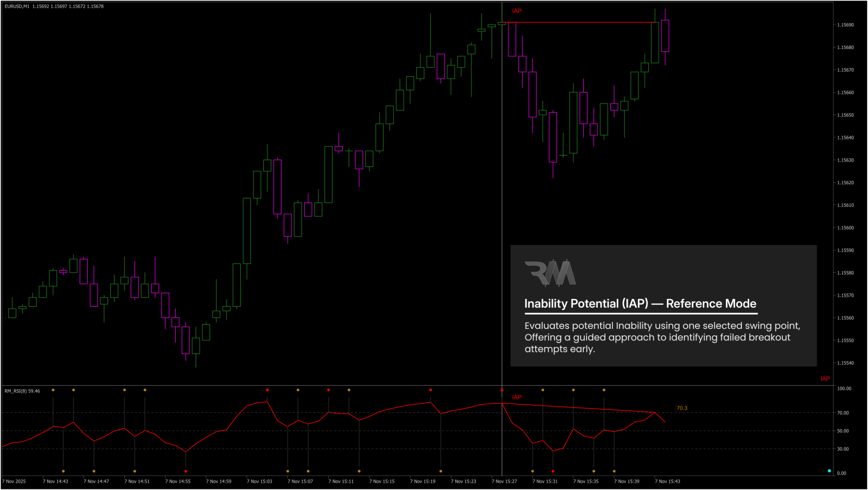The height and width of the screenshot is (490, 868).
Task: Click the 70.00 RSI scale label
Action: point(843,413)
